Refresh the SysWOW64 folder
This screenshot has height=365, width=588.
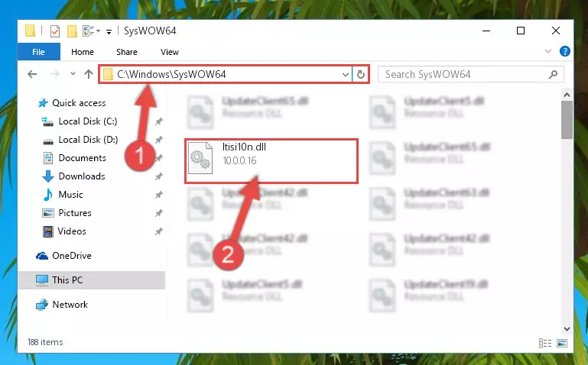tap(361, 75)
